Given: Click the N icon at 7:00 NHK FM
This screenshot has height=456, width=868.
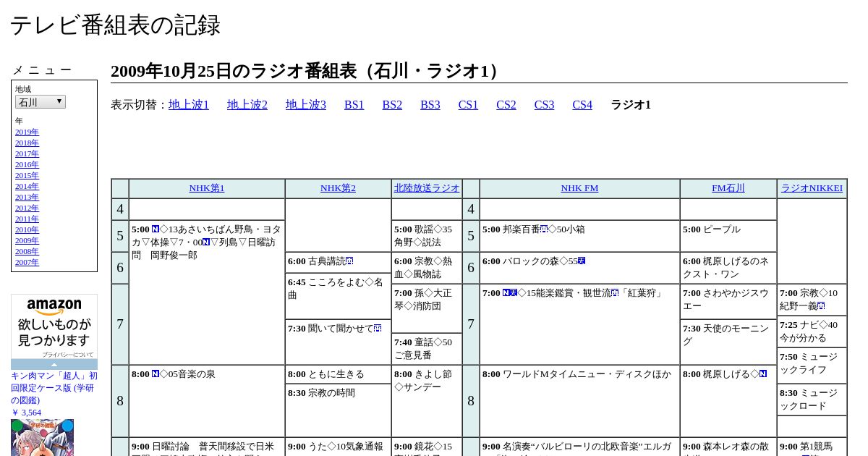Looking at the screenshot, I should (506, 293).
